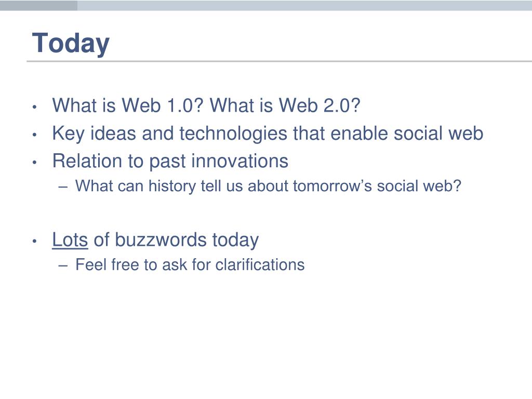This screenshot has width=532, height=399.
Task: Click the word 'tomorrow's' in the sub-bullet
Action: point(332,186)
